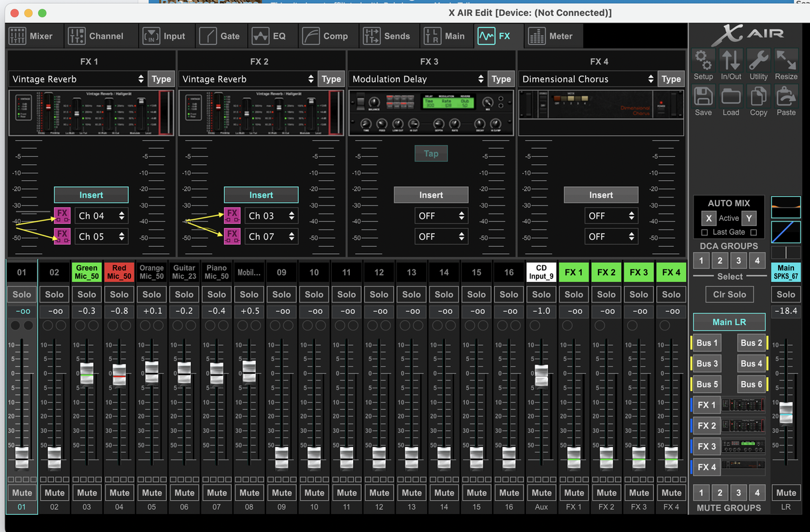The image size is (810, 532).
Task: Click the pink FX icon beside Ch 07
Action: pyautogui.click(x=232, y=236)
